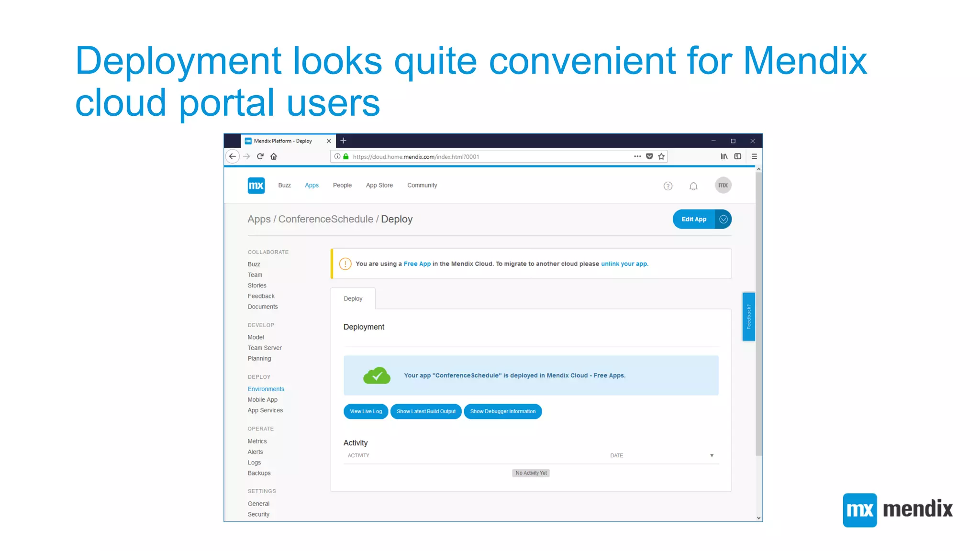Open Security settings in the sidebar
This screenshot has height=551, width=980.
pyautogui.click(x=258, y=515)
